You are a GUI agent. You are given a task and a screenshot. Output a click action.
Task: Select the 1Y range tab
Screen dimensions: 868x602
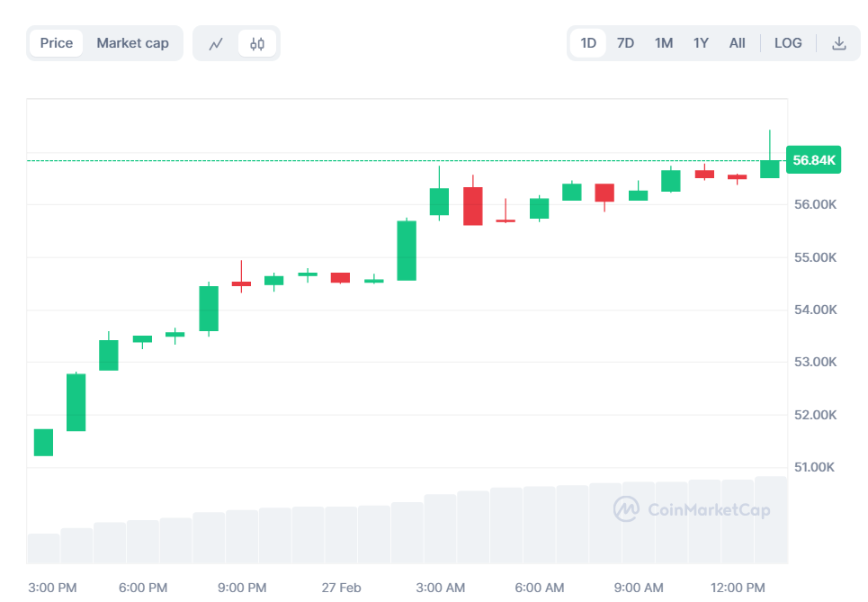tap(701, 42)
